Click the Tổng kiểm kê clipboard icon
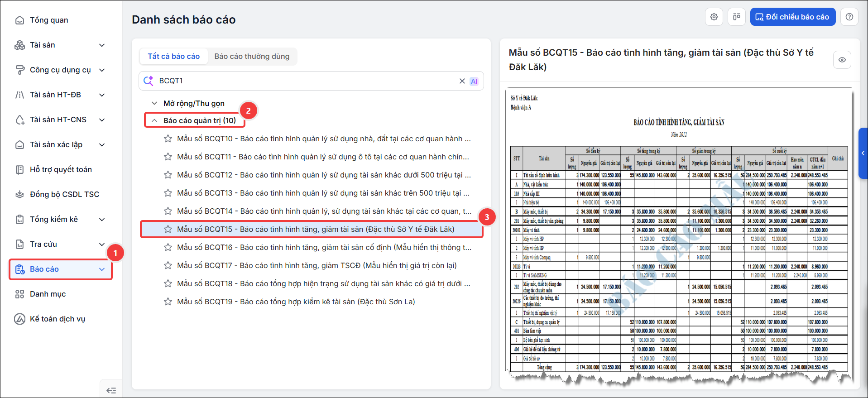Viewport: 868px width, 398px height. pyautogui.click(x=19, y=219)
